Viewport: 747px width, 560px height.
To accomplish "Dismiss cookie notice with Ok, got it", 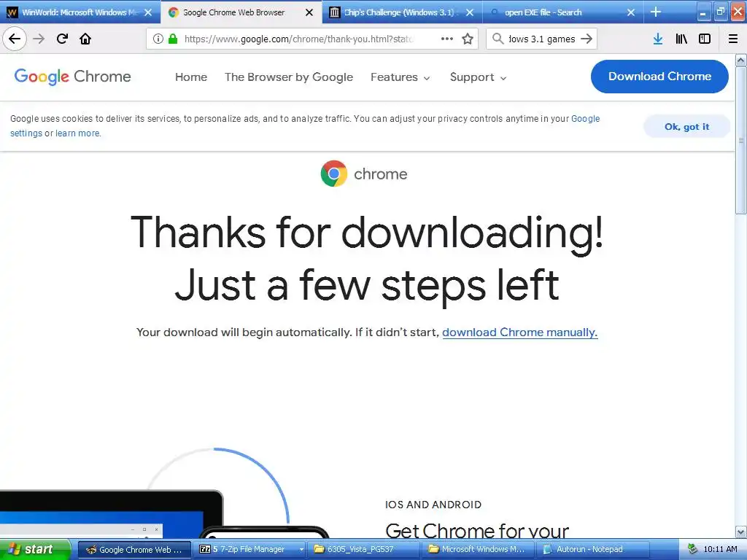I will [x=686, y=127].
